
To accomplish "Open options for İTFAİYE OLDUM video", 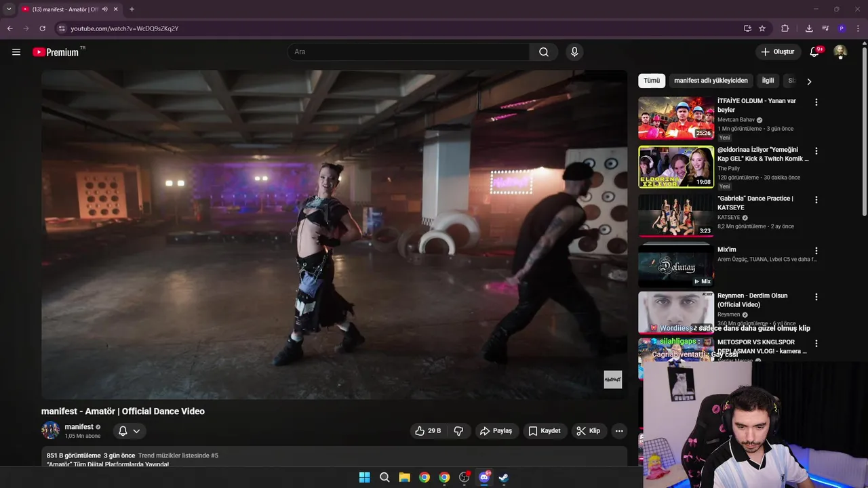I will [816, 102].
